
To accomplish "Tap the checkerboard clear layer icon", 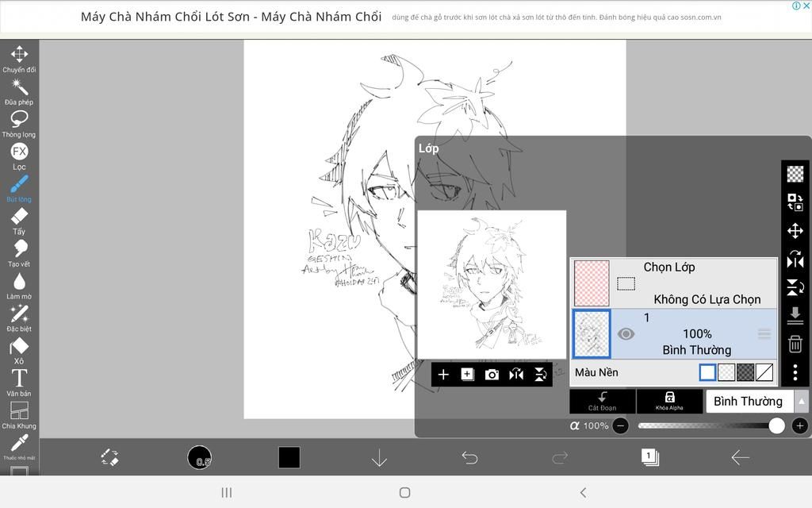I will (795, 174).
